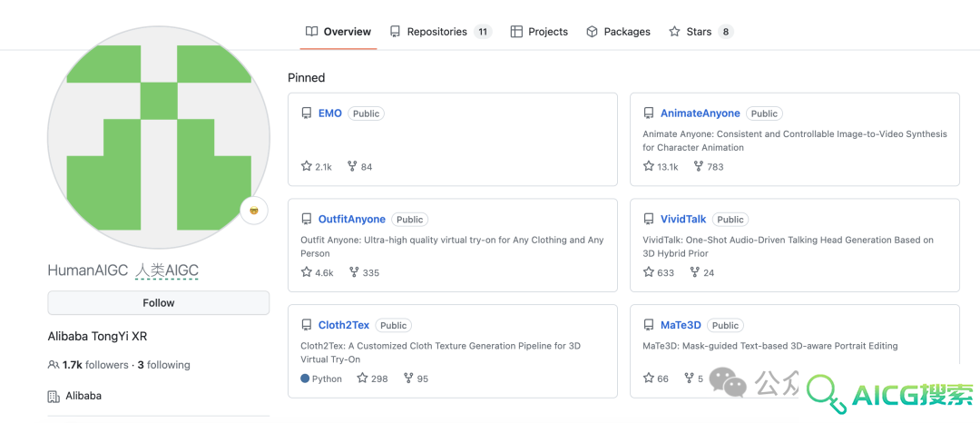Click the Public badge on VividTalk card
This screenshot has height=423, width=980.
click(730, 220)
